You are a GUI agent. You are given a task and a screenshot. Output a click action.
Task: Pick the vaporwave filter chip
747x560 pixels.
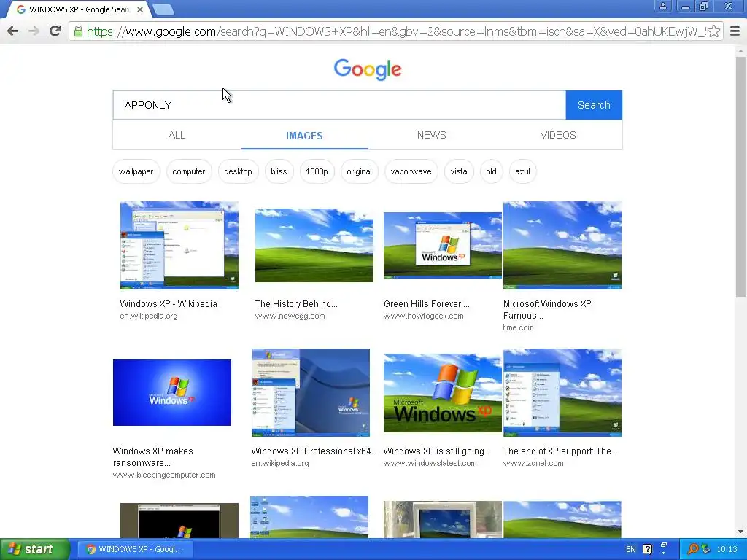coord(411,171)
